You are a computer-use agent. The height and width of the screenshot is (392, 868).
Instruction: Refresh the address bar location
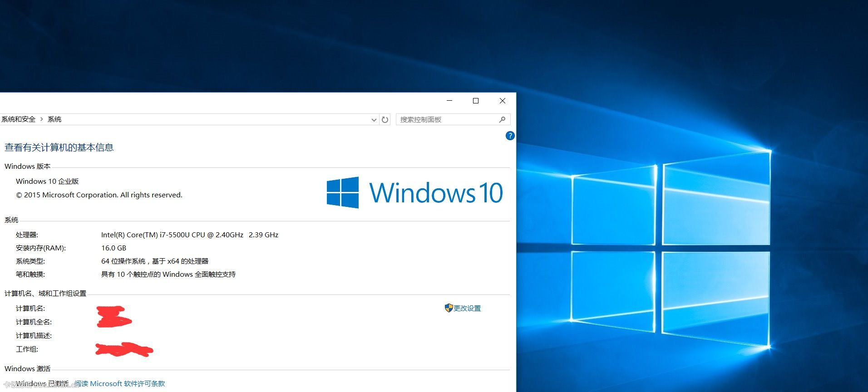[x=385, y=120]
